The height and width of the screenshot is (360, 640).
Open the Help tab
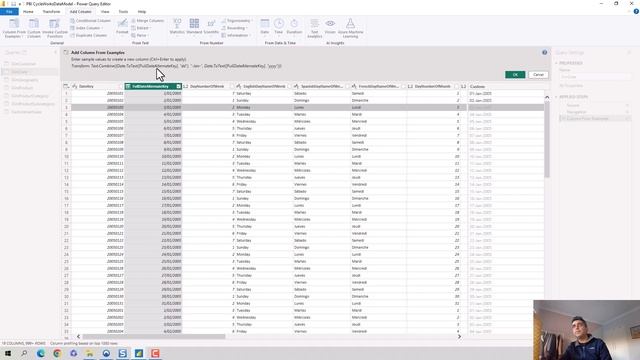(142, 11)
